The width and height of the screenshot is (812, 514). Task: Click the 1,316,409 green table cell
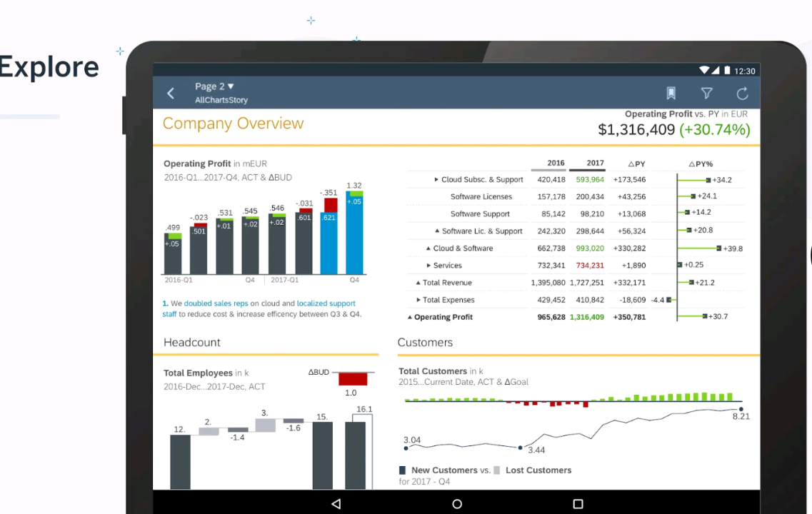[x=587, y=317]
